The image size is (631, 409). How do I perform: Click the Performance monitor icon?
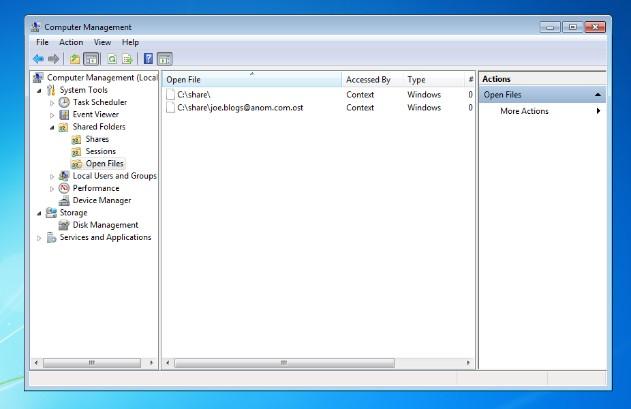tap(64, 188)
